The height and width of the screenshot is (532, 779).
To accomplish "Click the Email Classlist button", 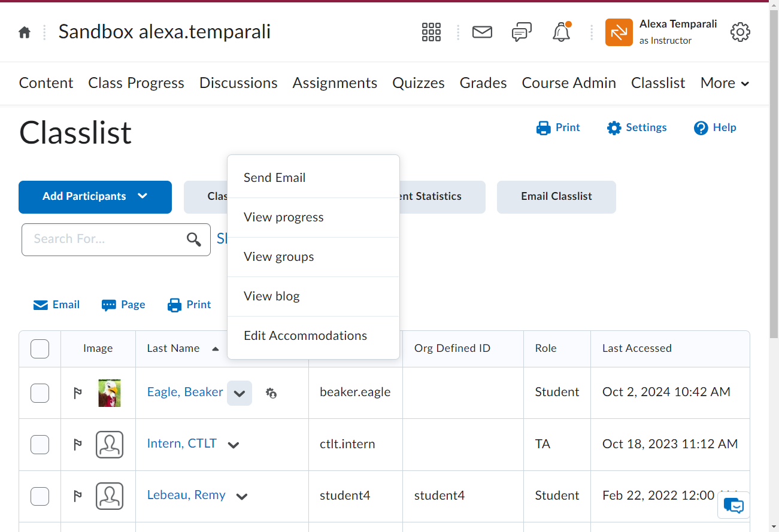I will 556,197.
